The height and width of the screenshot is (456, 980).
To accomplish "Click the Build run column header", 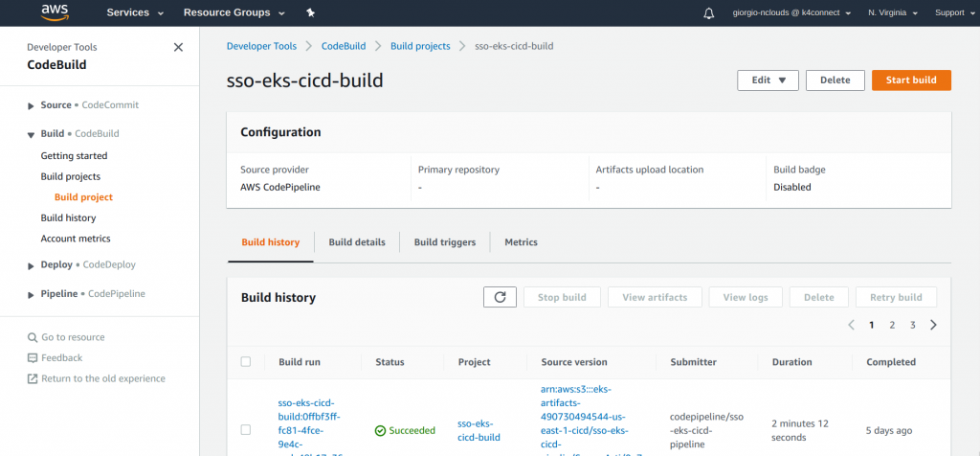I will 300,361.
